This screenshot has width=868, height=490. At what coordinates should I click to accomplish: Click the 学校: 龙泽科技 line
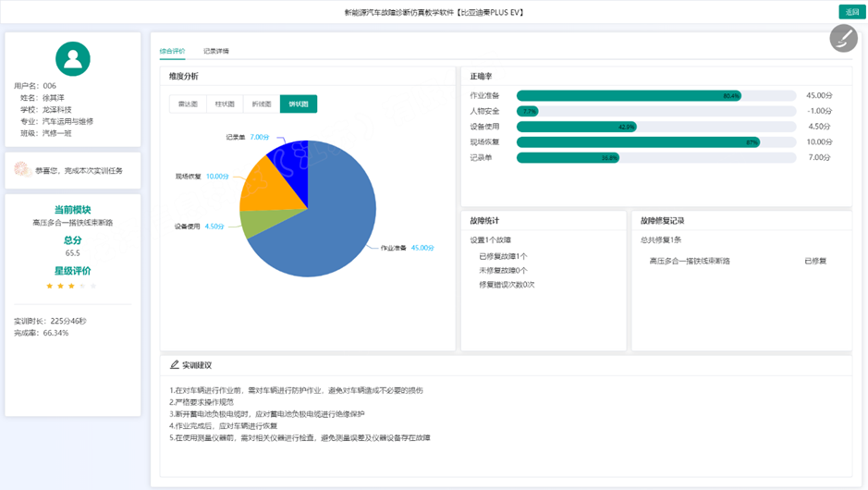click(x=46, y=110)
